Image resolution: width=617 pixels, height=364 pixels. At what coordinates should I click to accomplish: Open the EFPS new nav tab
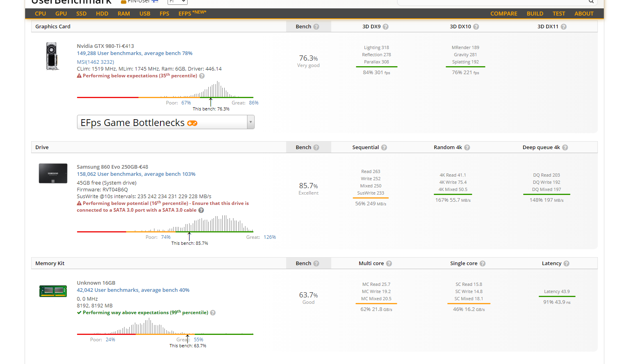tap(192, 13)
